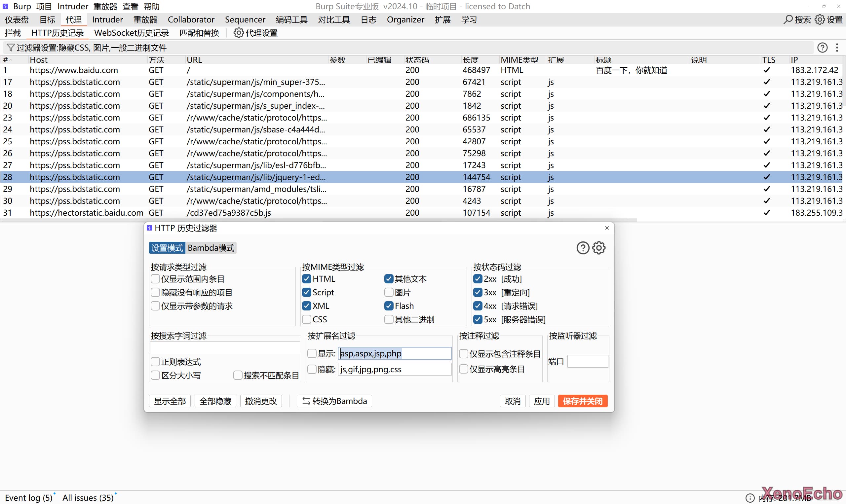Image resolution: width=846 pixels, height=504 pixels.
Task: Click Convert to Bambda button
Action: pos(334,401)
